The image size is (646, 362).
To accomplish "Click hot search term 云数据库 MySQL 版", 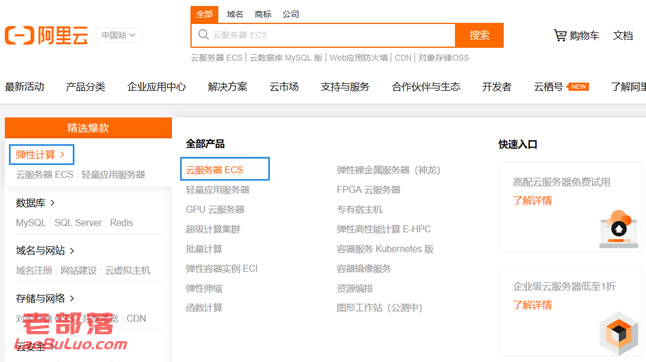I will point(286,58).
